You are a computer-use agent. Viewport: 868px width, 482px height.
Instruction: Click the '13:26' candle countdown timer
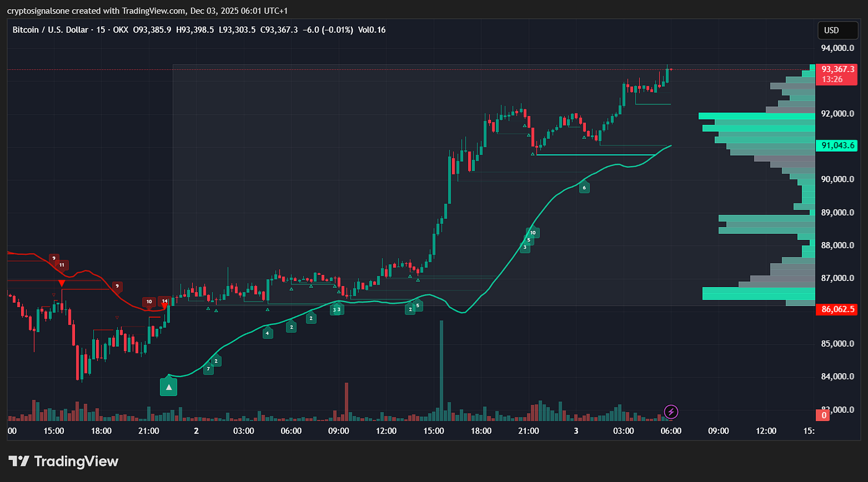pyautogui.click(x=831, y=79)
